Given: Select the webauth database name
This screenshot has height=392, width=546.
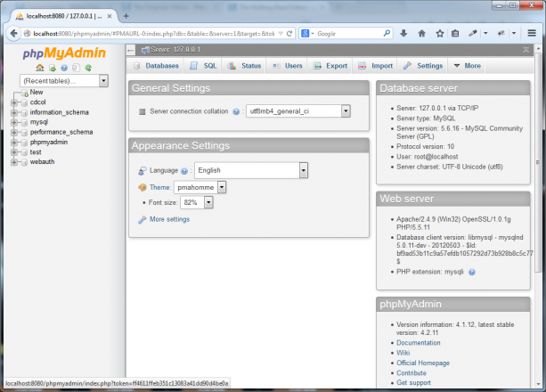Looking at the screenshot, I should (x=42, y=162).
